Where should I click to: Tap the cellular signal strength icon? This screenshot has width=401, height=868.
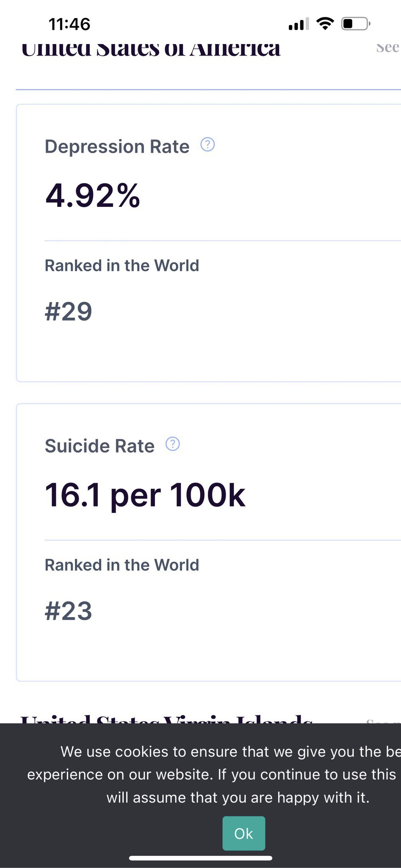tap(299, 25)
